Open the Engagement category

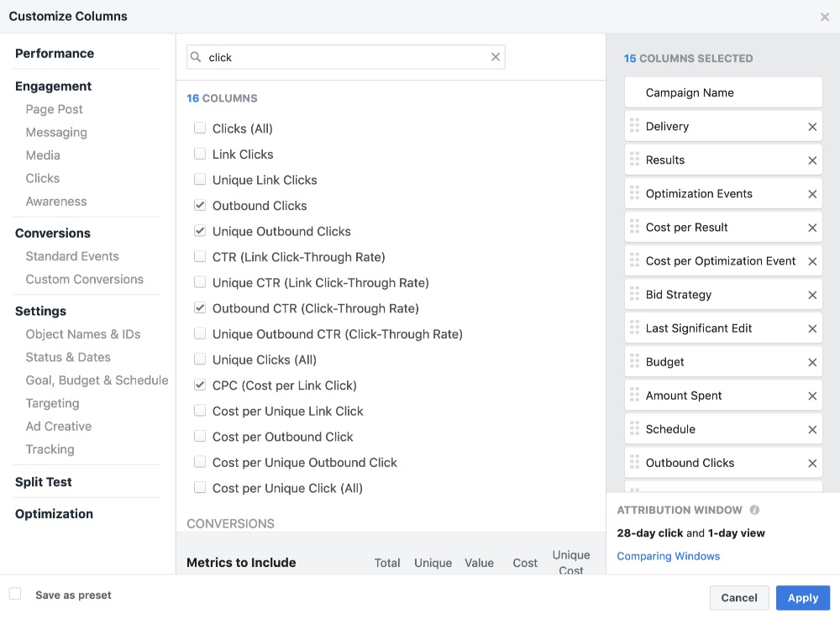[53, 87]
